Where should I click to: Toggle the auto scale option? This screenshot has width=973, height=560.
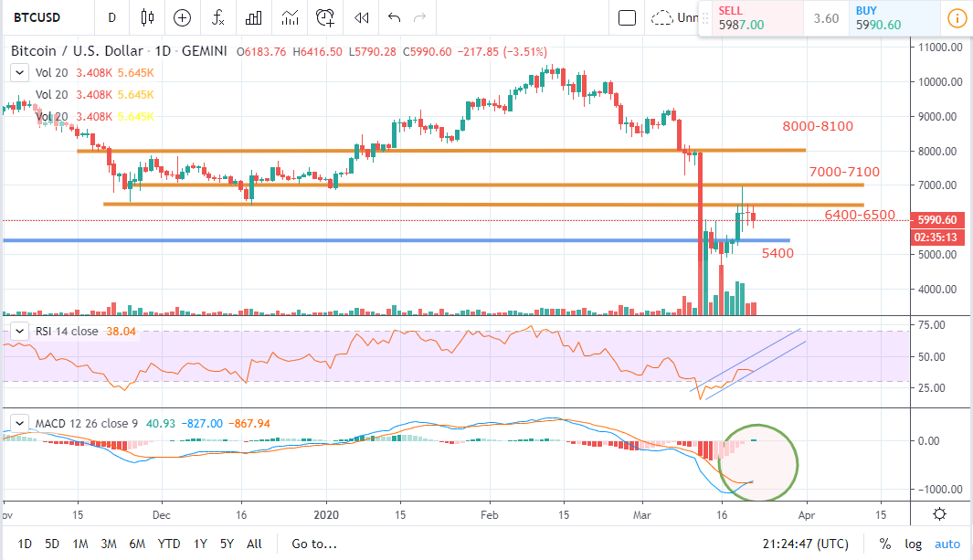pos(947,544)
